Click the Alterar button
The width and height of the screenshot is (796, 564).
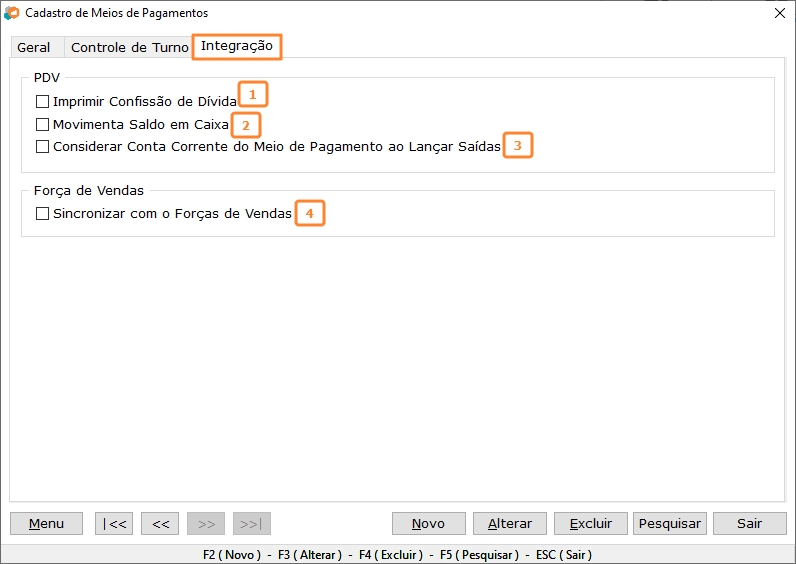tap(510, 524)
